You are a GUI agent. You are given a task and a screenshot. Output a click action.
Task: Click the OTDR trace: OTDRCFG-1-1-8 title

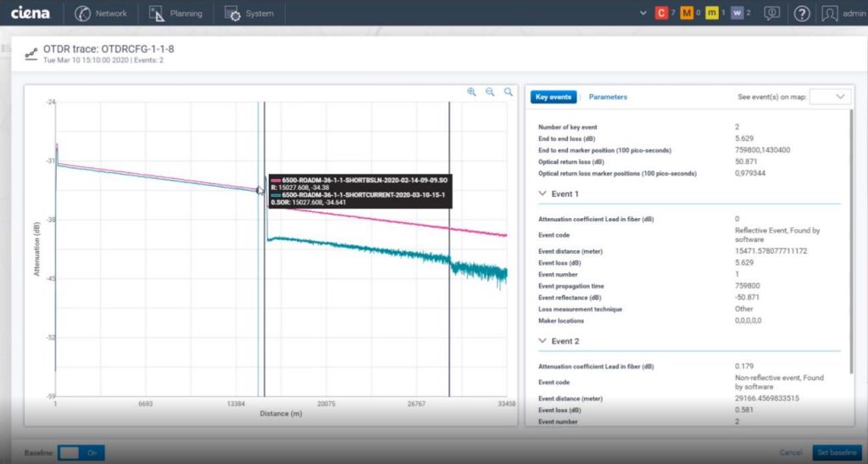(x=108, y=49)
